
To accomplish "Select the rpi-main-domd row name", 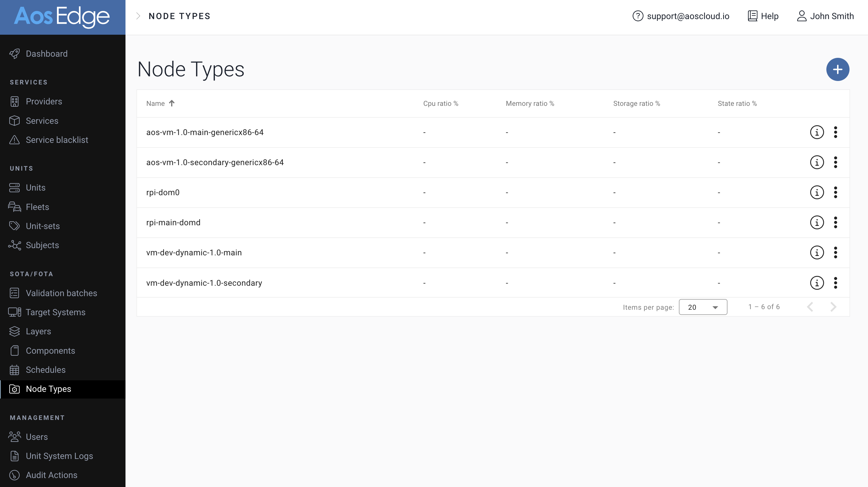I will (x=173, y=222).
